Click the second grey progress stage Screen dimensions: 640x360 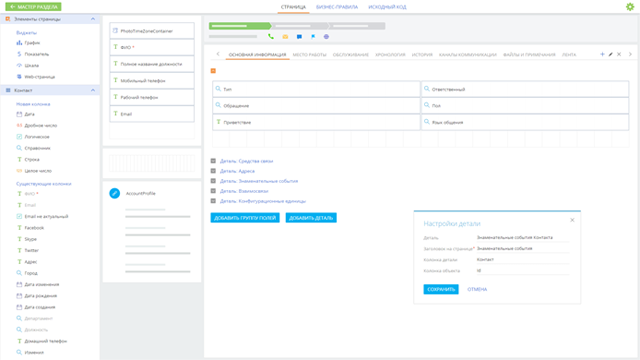(300, 26)
